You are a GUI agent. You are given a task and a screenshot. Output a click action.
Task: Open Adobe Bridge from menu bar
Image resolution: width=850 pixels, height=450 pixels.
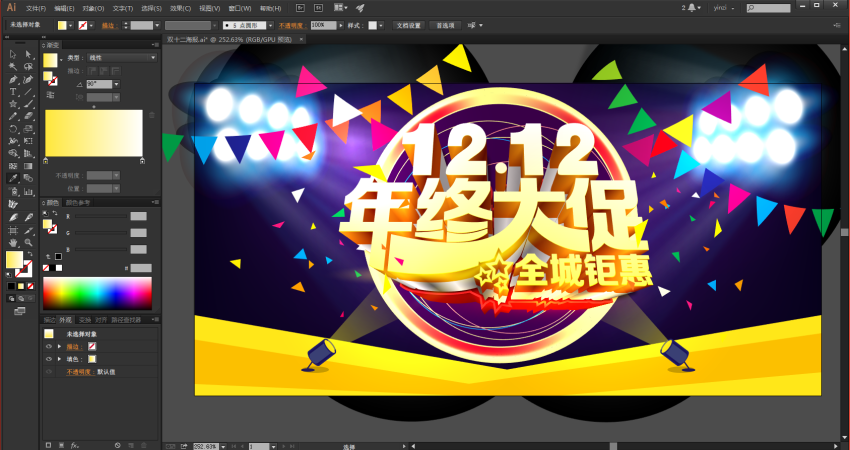coord(301,8)
